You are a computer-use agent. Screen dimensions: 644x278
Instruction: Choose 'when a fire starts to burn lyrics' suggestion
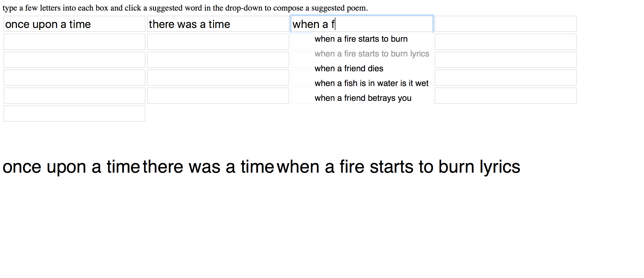[372, 54]
